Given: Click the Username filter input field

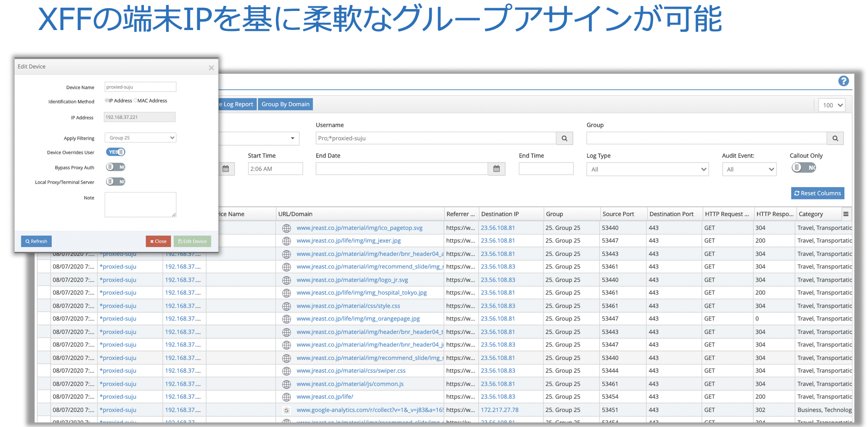Looking at the screenshot, I should click(436, 138).
